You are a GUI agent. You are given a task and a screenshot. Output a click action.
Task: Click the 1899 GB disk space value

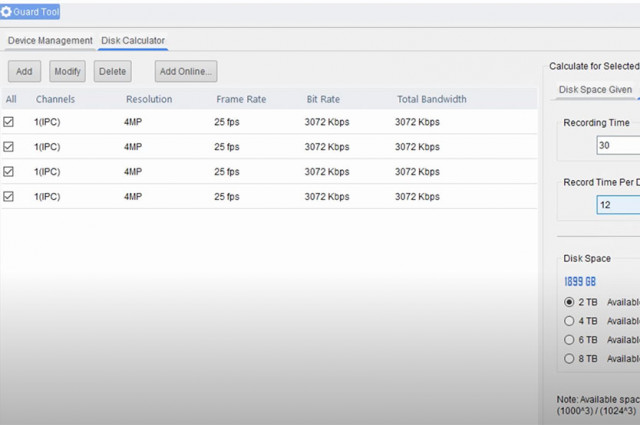580,282
